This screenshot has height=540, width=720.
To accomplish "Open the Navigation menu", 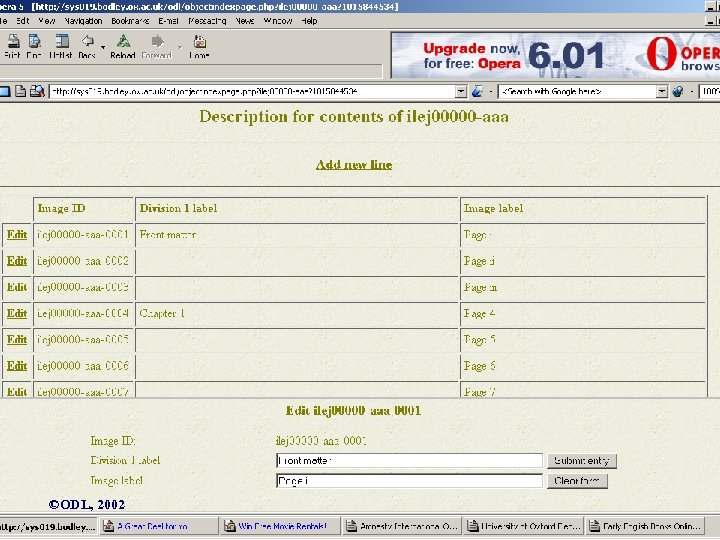I will coord(83,21).
